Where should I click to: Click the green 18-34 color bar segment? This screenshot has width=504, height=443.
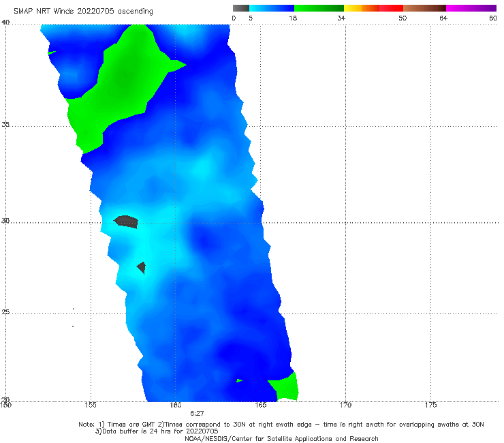point(319,8)
